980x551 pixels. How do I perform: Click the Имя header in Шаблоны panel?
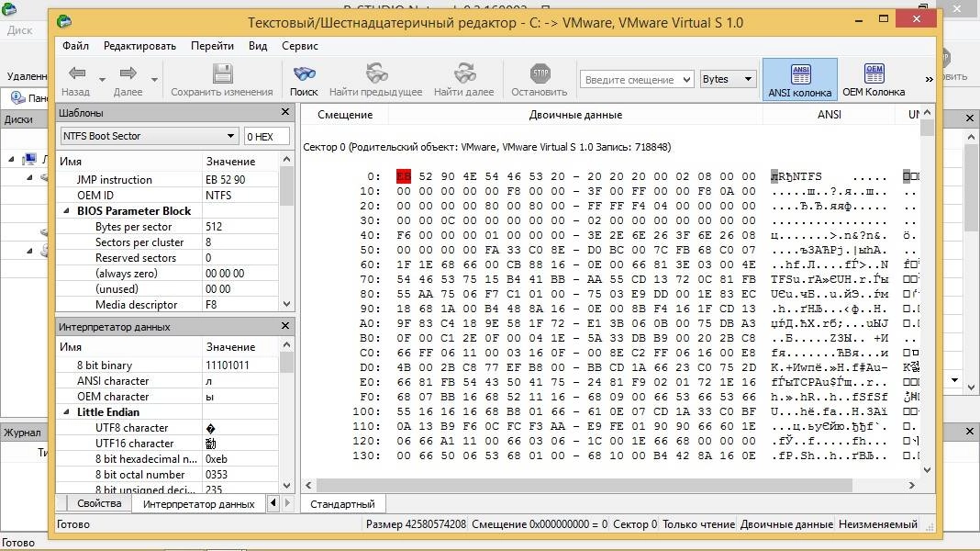point(130,162)
